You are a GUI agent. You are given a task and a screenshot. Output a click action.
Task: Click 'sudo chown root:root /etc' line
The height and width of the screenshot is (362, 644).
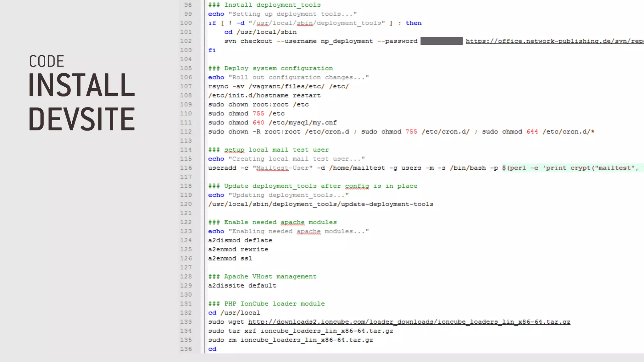click(258, 105)
